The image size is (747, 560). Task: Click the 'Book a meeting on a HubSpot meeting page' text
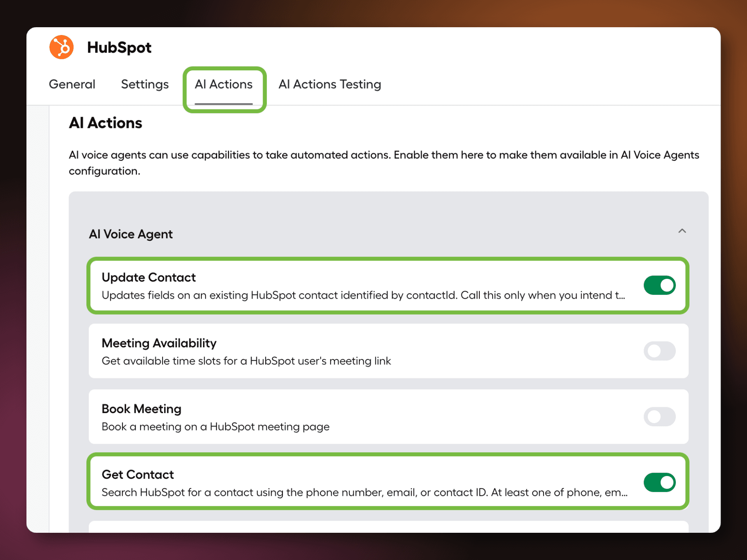(216, 427)
